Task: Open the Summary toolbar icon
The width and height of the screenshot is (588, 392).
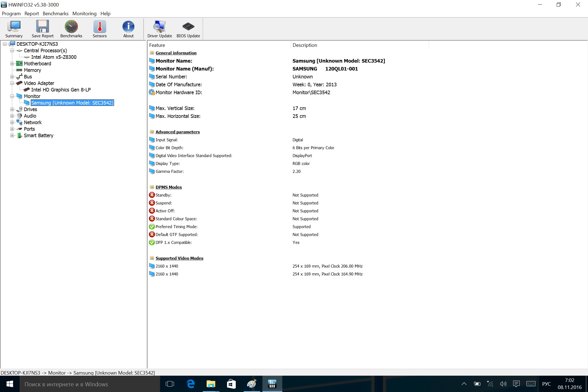Action: (14, 29)
